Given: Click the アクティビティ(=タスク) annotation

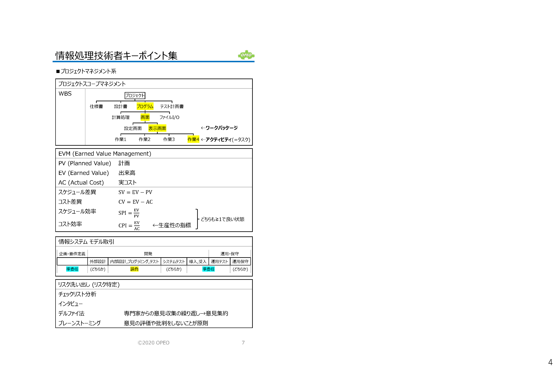Looking at the screenshot, I should 226,140.
